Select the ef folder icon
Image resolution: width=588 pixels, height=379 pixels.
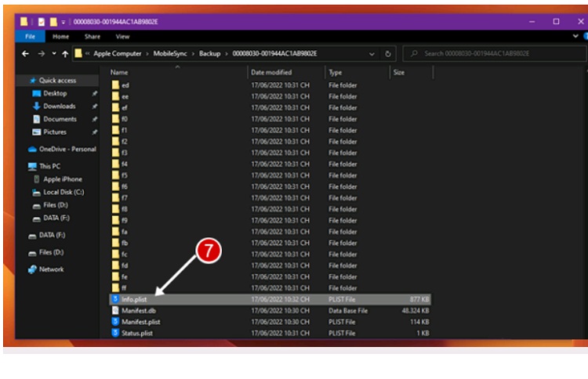point(115,107)
